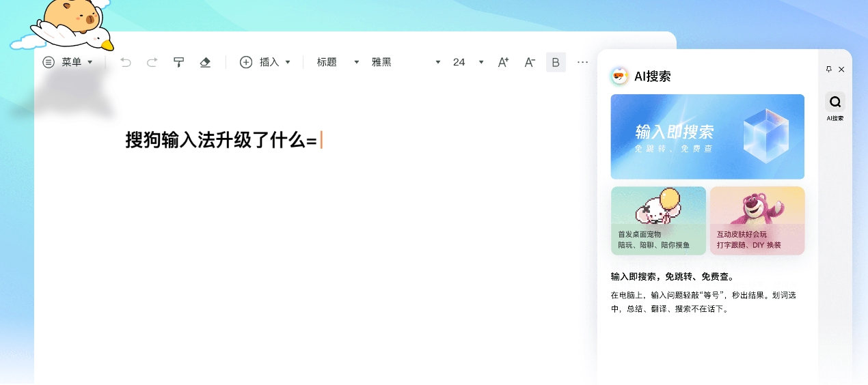
Task: Select the format painter icon
Action: click(x=179, y=62)
